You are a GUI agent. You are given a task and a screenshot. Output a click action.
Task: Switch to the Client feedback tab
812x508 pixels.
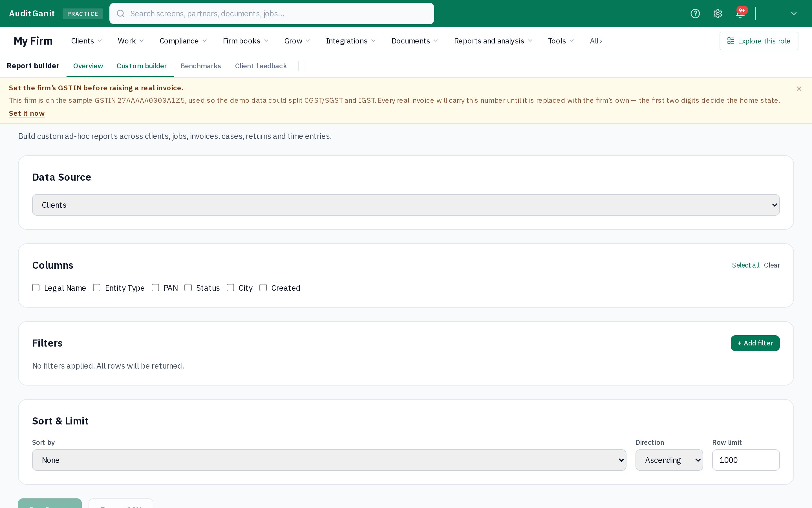point(261,66)
